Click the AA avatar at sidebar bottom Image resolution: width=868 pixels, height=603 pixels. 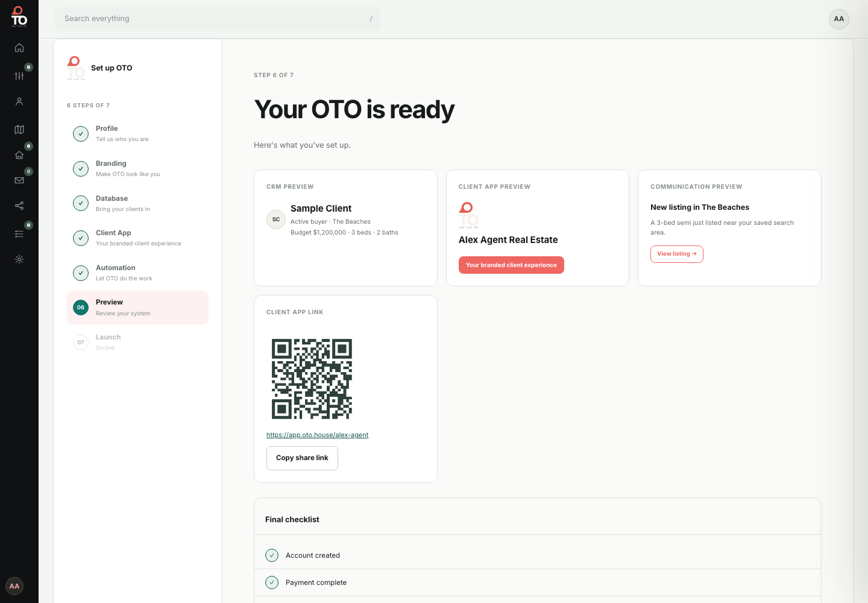coord(14,586)
